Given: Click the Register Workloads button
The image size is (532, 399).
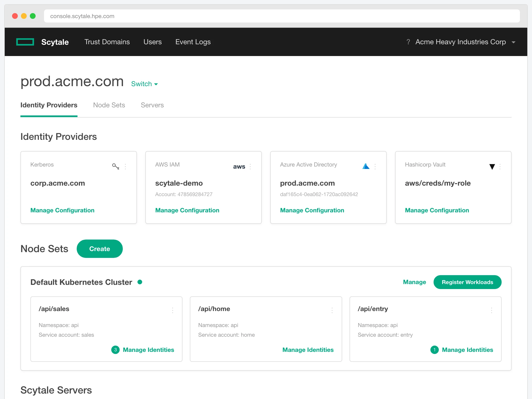Looking at the screenshot, I should pos(468,282).
